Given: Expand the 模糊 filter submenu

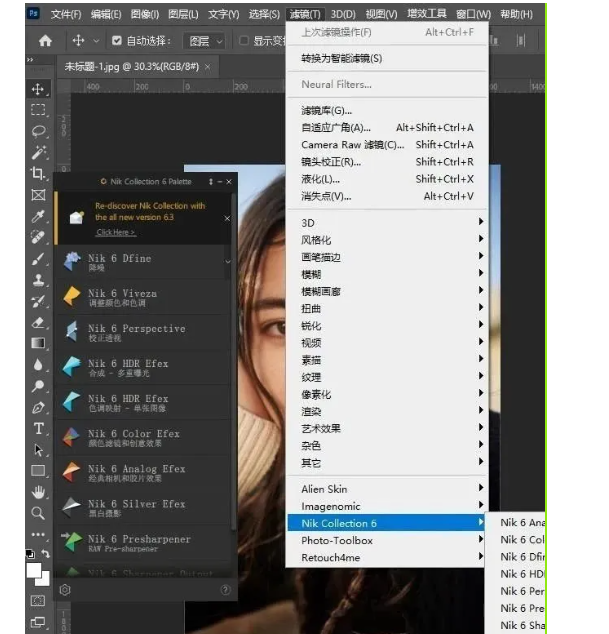Looking at the screenshot, I should 386,274.
